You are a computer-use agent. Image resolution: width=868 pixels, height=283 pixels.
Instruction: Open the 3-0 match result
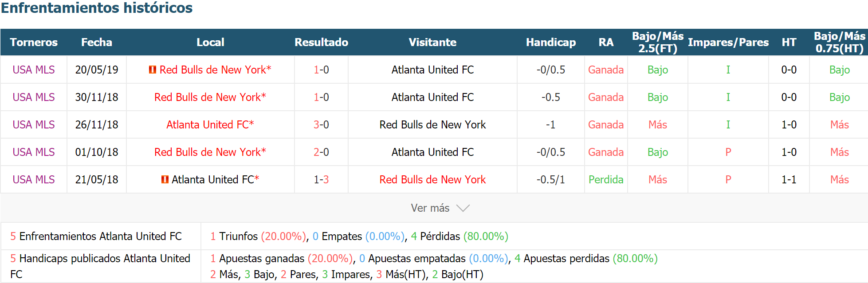point(321,124)
